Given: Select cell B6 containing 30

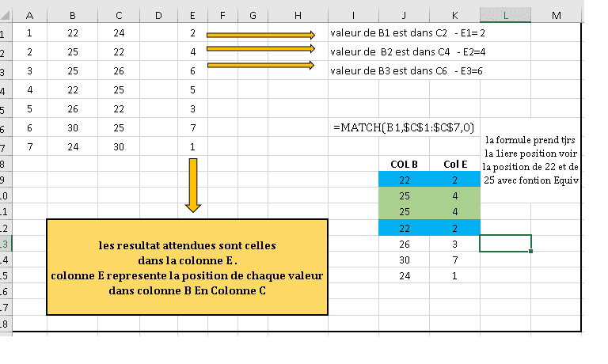Looking at the screenshot, I should tap(73, 128).
